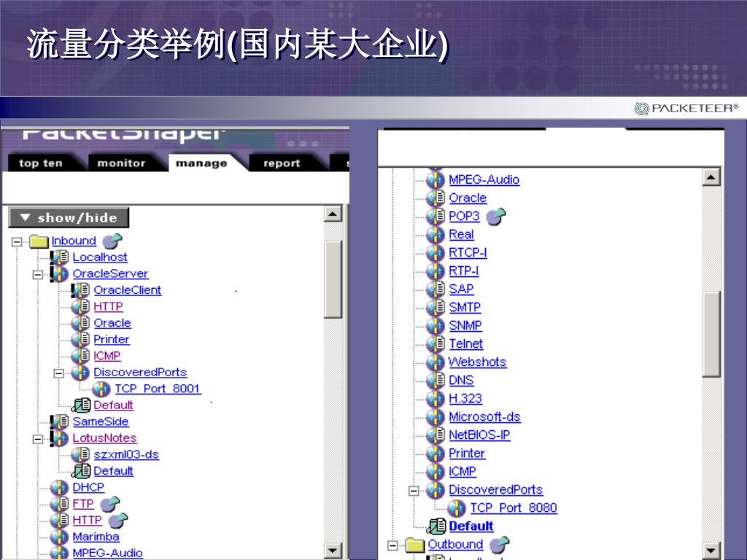
Task: Open the RTP-I class link
Action: 464,271
